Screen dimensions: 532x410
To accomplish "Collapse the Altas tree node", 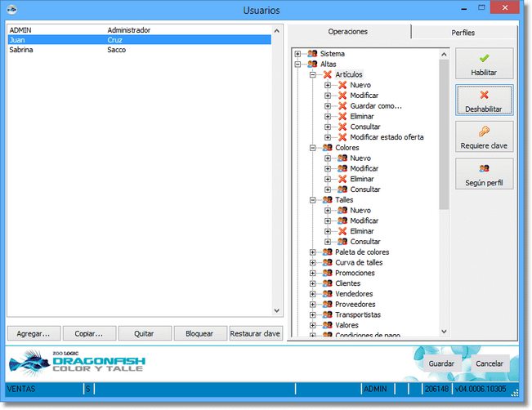I will (298, 65).
